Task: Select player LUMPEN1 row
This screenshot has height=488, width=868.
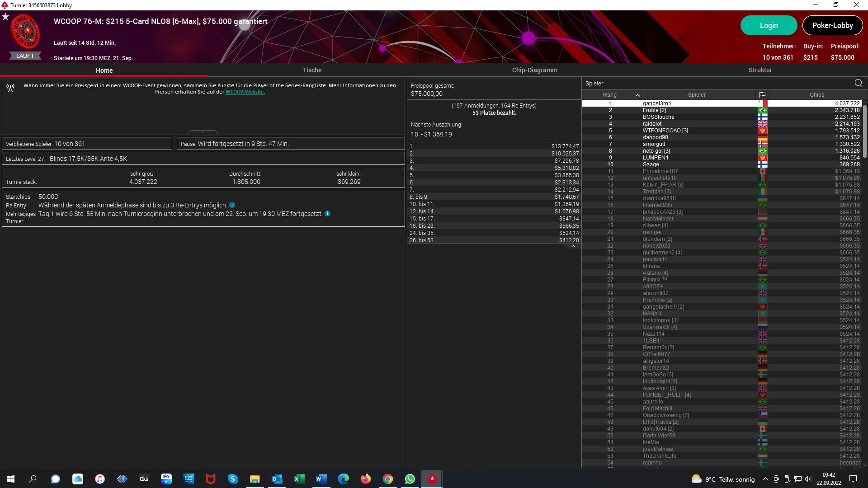Action: coord(722,158)
